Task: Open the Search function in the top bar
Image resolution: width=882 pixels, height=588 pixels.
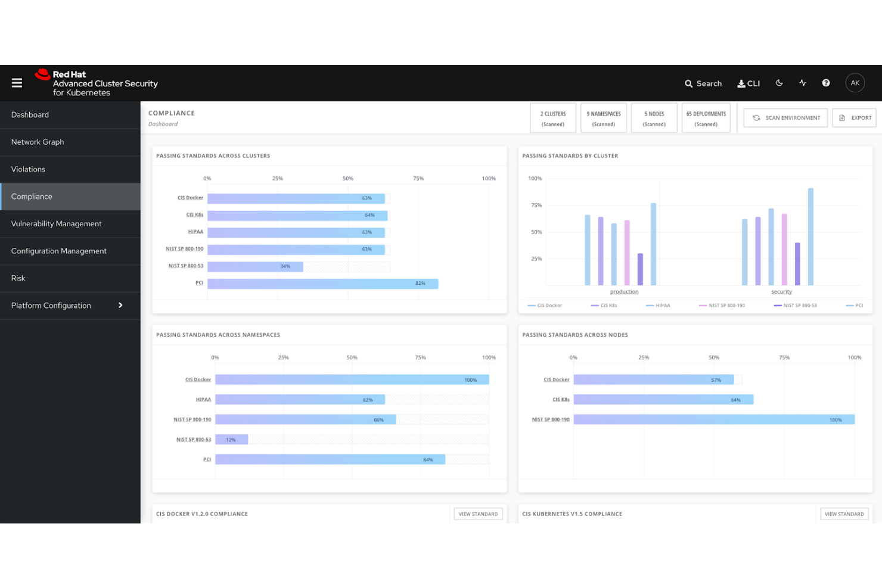Action: coord(703,83)
